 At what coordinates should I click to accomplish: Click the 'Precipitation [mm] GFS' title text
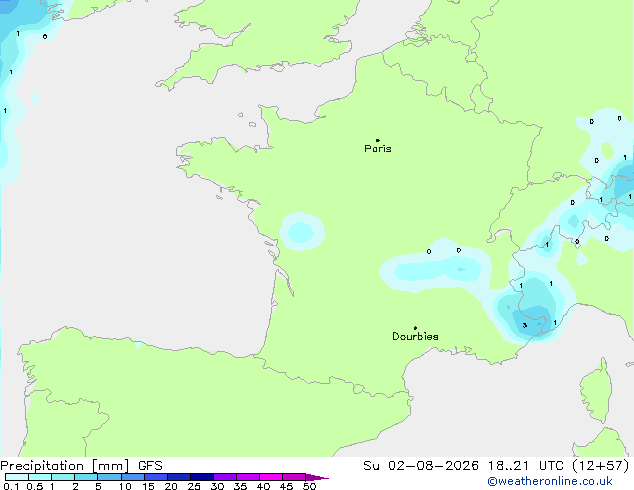[x=81, y=466]
